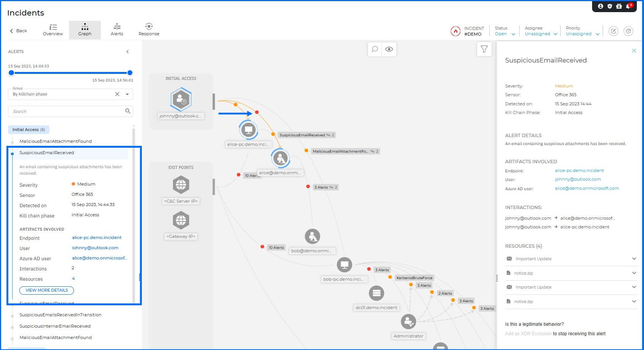Open the graph filter funnel icon
This screenshot has width=644, height=350.
click(x=484, y=49)
